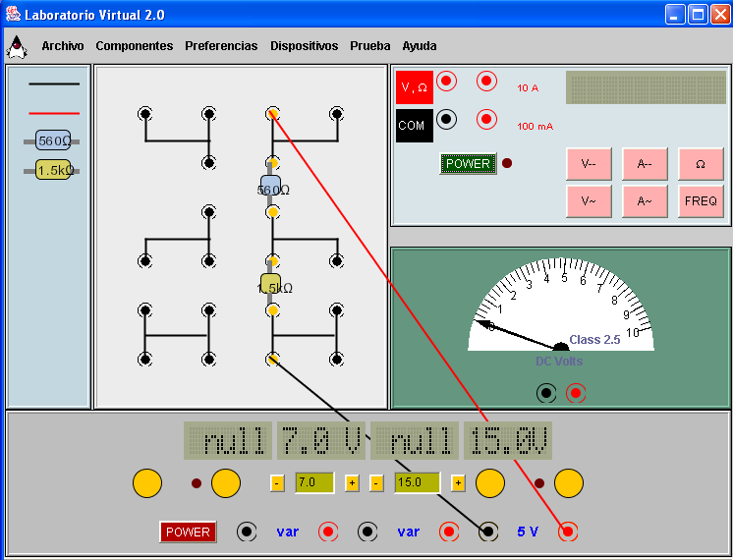Open the Dispositivos menu

pos(304,46)
